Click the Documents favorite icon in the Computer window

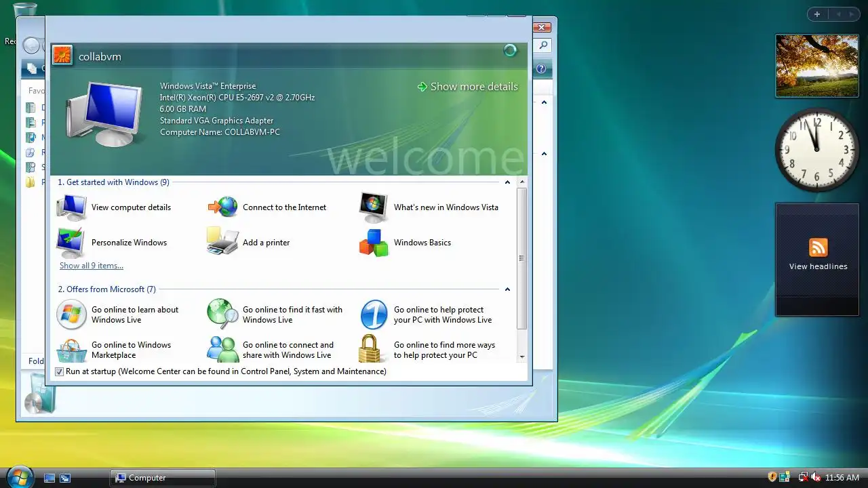coord(31,108)
